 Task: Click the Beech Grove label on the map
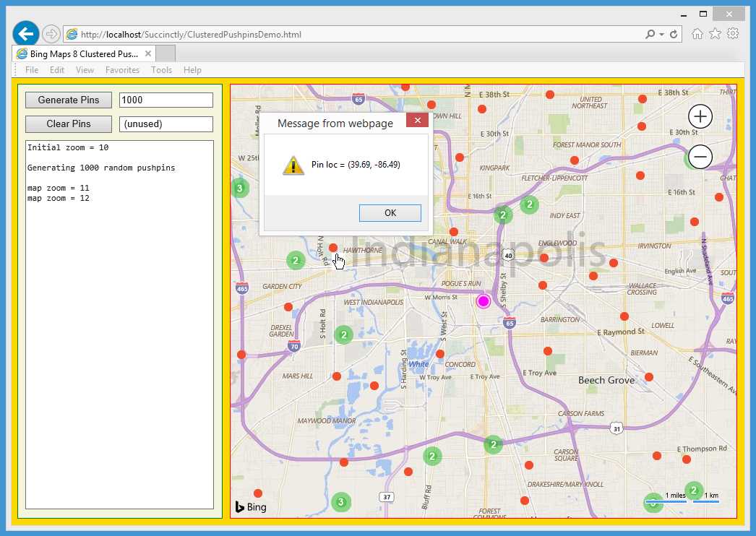(606, 380)
